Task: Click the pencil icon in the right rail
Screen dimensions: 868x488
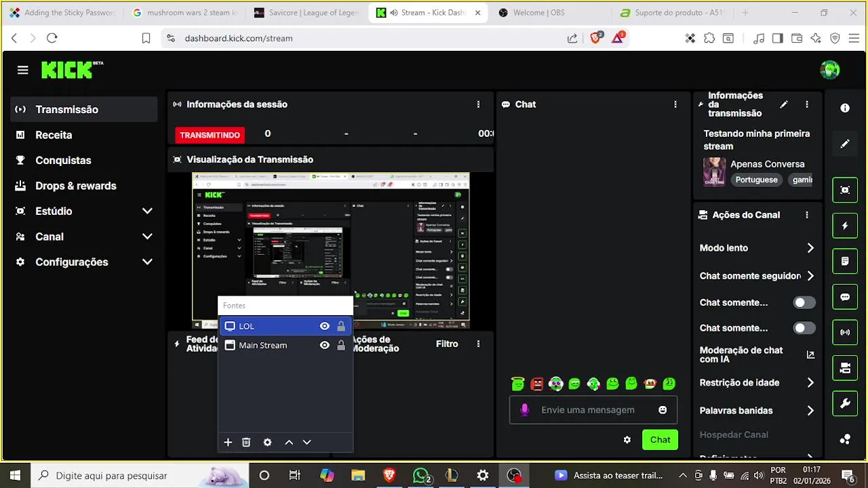Action: coord(845,144)
